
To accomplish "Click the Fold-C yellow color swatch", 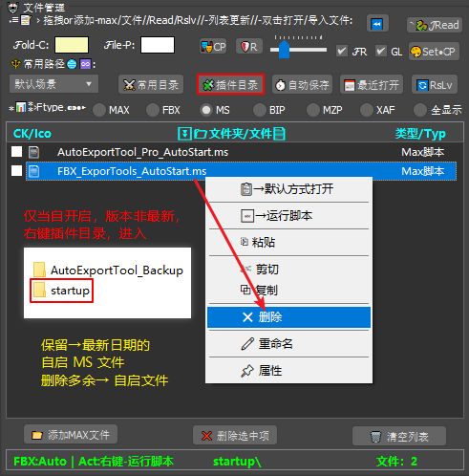I will coord(72,45).
